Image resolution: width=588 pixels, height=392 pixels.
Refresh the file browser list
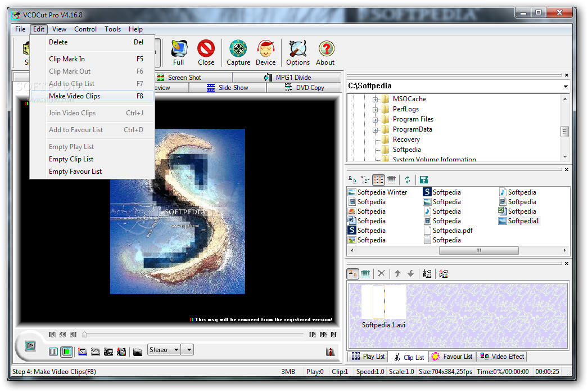tap(408, 179)
